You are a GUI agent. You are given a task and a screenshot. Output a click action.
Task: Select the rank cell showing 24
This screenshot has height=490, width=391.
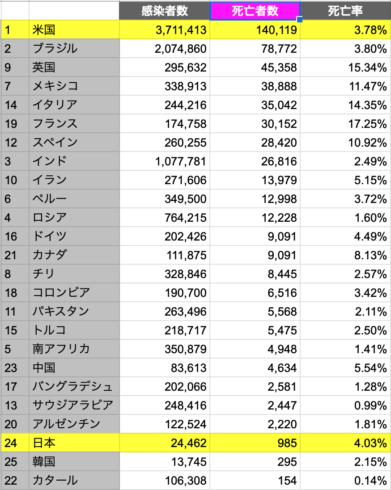pyautogui.click(x=15, y=443)
